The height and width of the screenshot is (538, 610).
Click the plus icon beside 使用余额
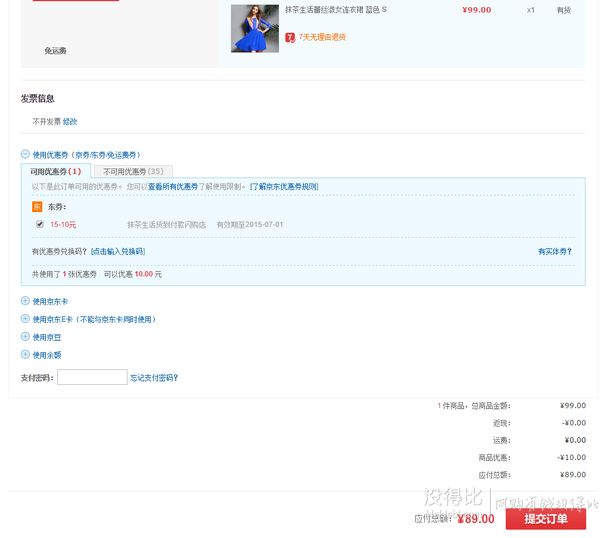(25, 355)
